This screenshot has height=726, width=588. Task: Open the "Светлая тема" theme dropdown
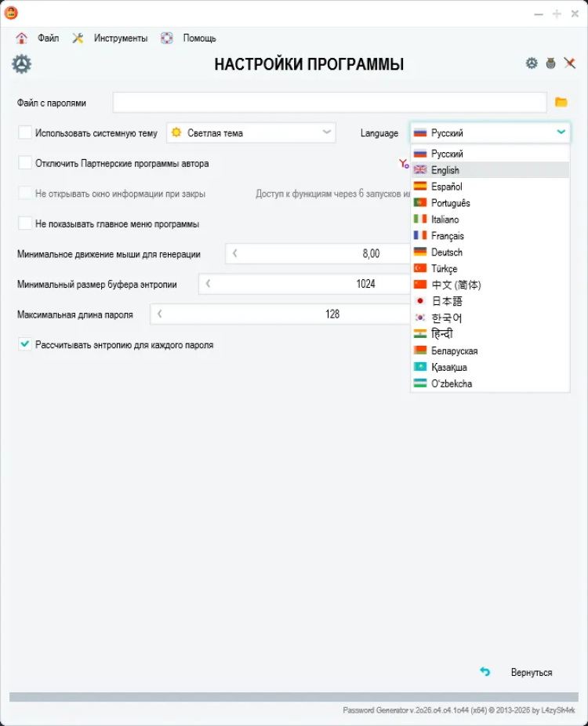point(251,133)
